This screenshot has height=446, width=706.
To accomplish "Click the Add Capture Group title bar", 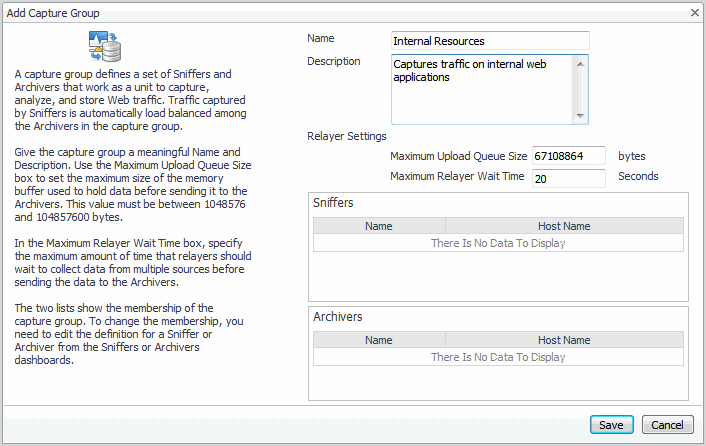I will point(300,12).
